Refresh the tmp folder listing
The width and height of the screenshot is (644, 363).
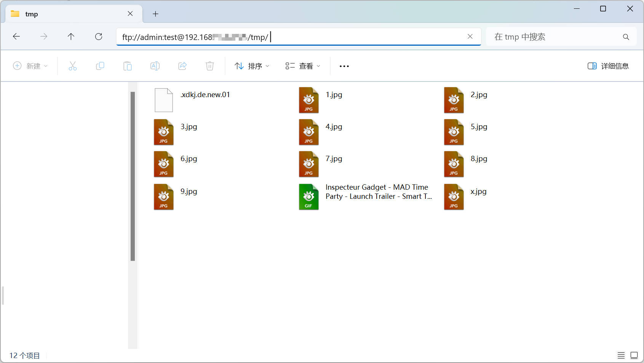coord(99,37)
